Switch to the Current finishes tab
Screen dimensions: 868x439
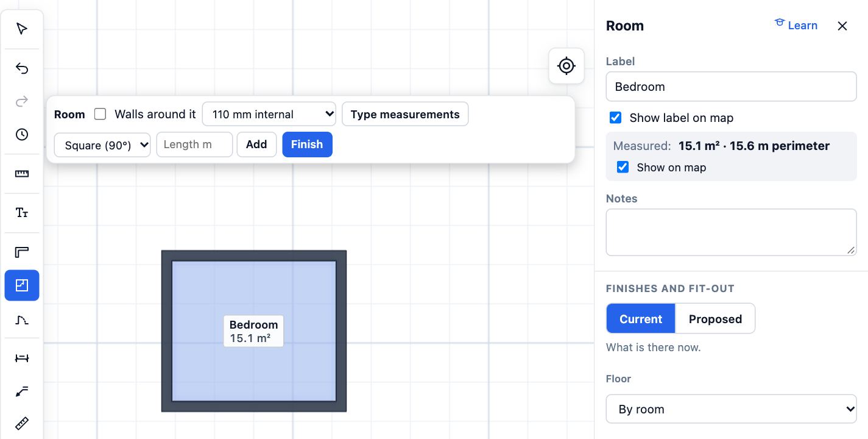[641, 319]
